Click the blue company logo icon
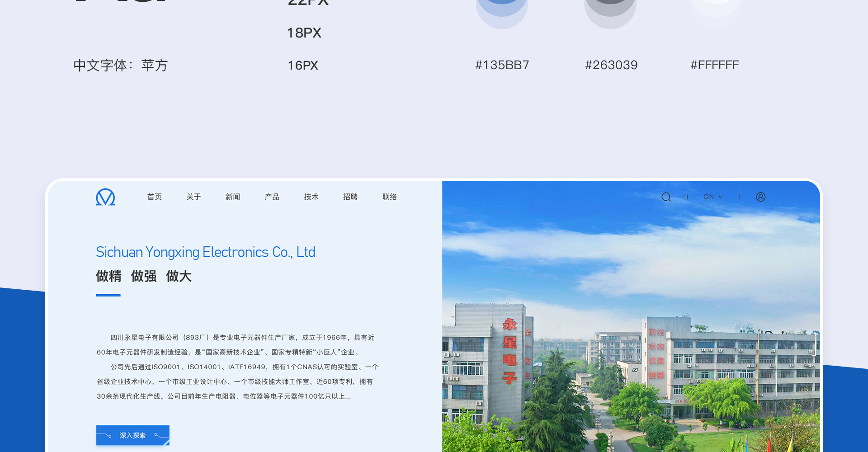The image size is (868, 452). 105,197
